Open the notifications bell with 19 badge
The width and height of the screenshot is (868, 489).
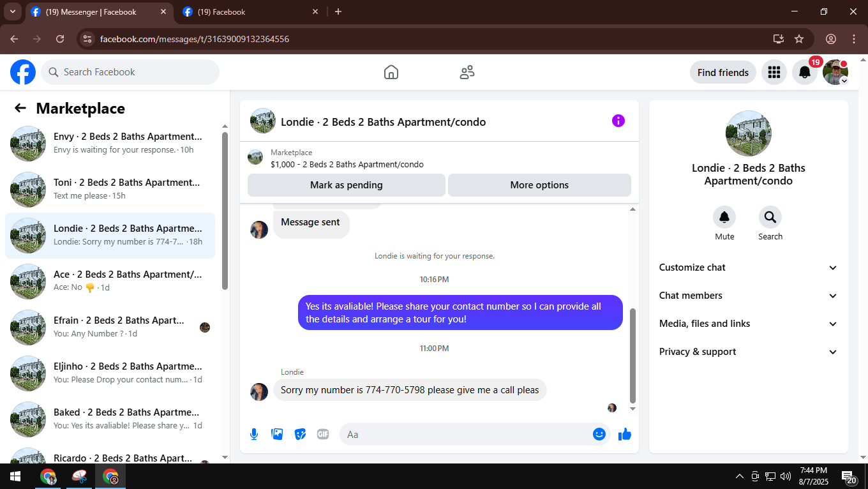click(805, 72)
